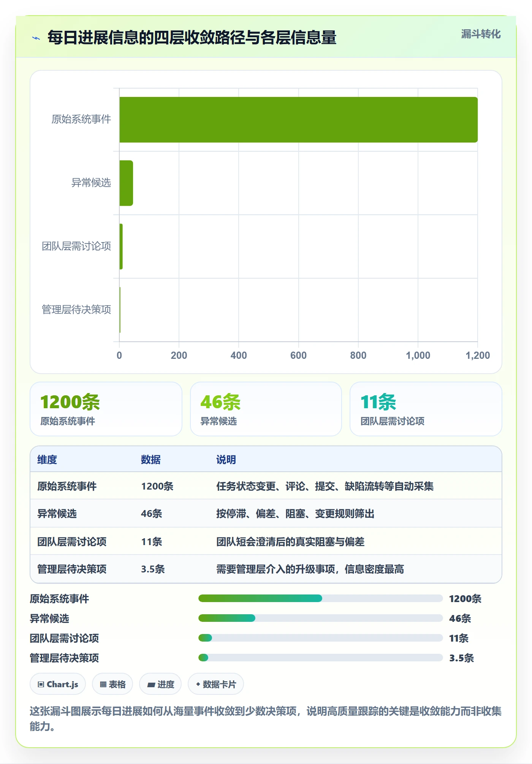Click the 团队层需讨论项 bar in the chart
This screenshot has height=764, width=532.
tap(121, 246)
